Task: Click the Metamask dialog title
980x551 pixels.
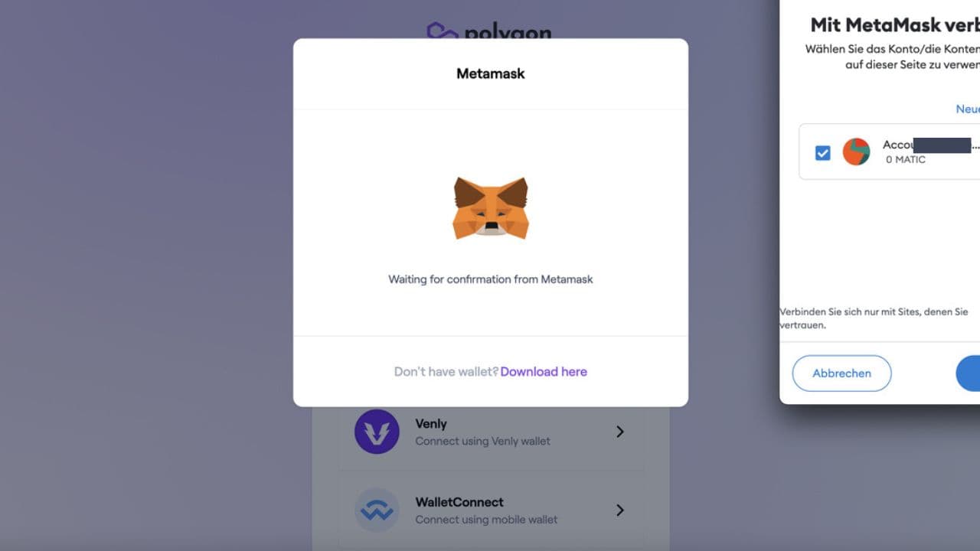Action: coord(491,74)
